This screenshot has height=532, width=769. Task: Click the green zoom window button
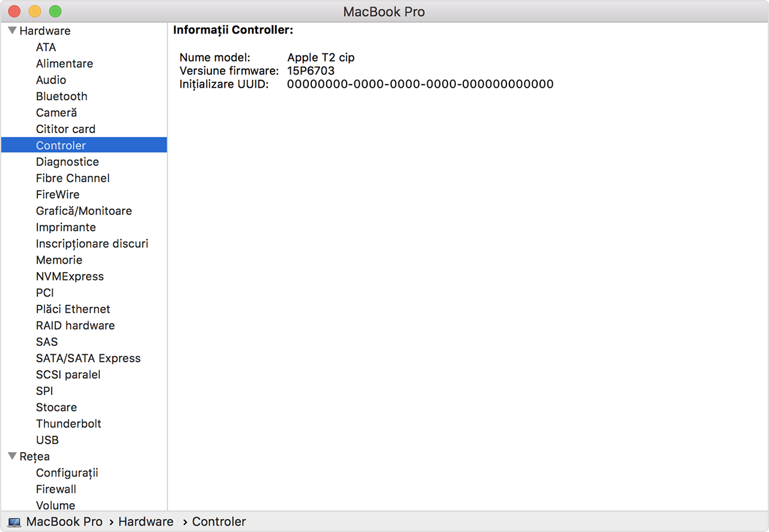pos(55,11)
